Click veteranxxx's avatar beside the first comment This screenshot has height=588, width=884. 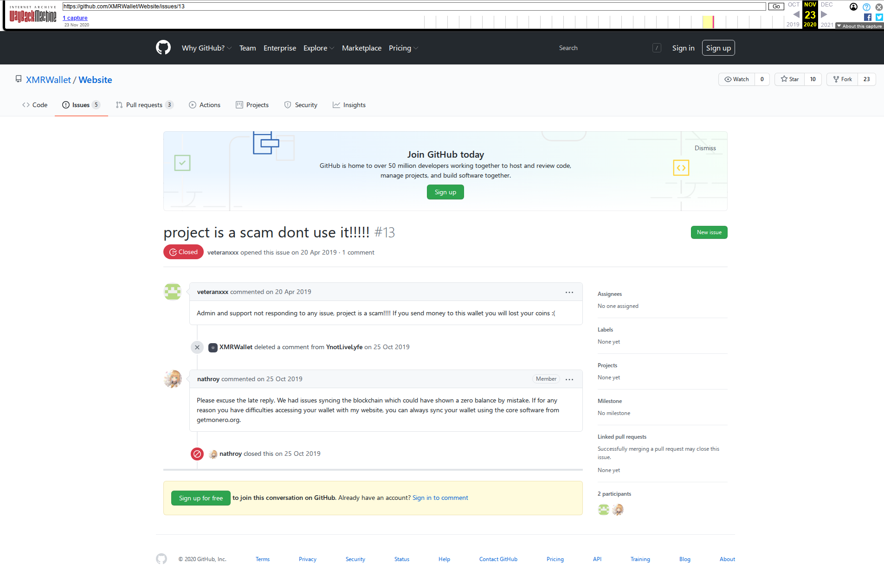(173, 292)
